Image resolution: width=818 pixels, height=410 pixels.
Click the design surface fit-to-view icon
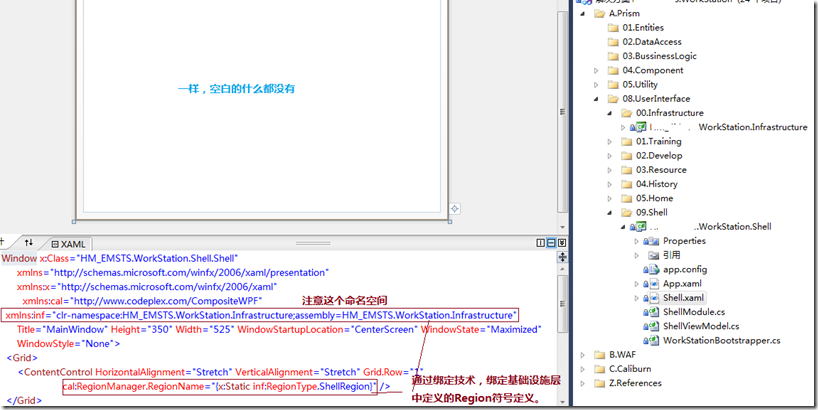(x=454, y=209)
